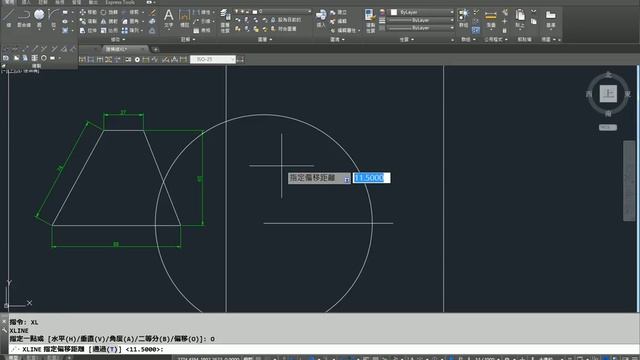The width and height of the screenshot is (640, 360).
Task: Click the dynamic input options icon
Action: tap(347, 180)
